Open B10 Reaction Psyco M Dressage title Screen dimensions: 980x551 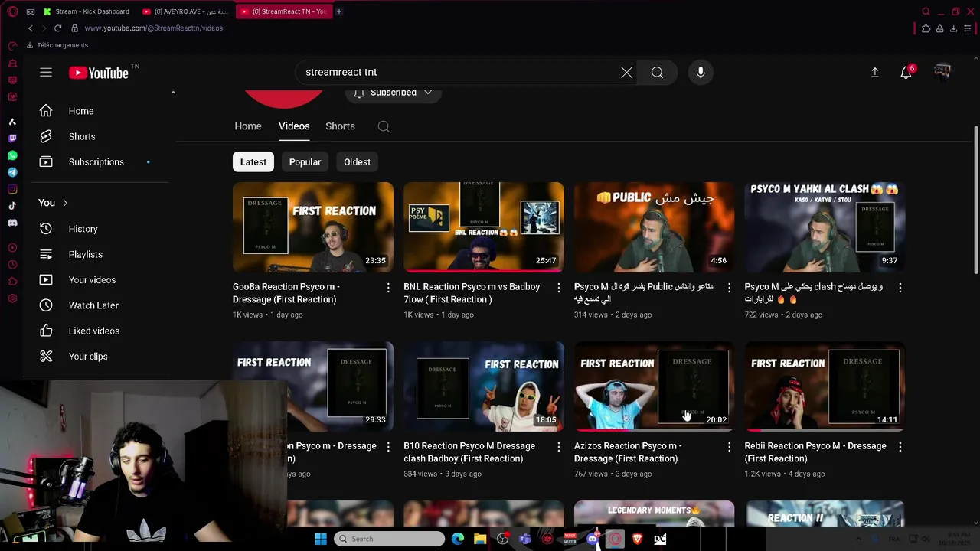(469, 452)
